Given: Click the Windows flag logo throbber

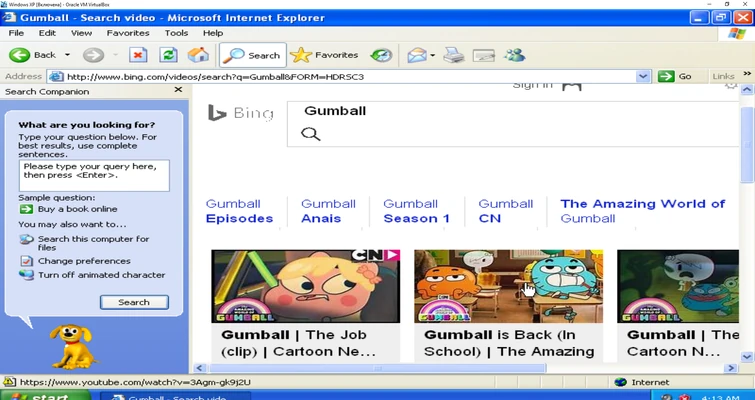Looking at the screenshot, I should click(737, 33).
